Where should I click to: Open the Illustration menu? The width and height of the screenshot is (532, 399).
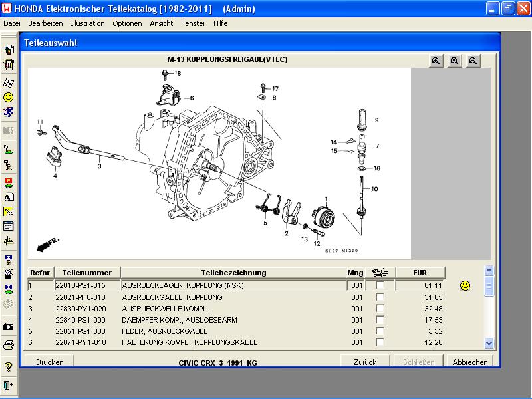(87, 23)
